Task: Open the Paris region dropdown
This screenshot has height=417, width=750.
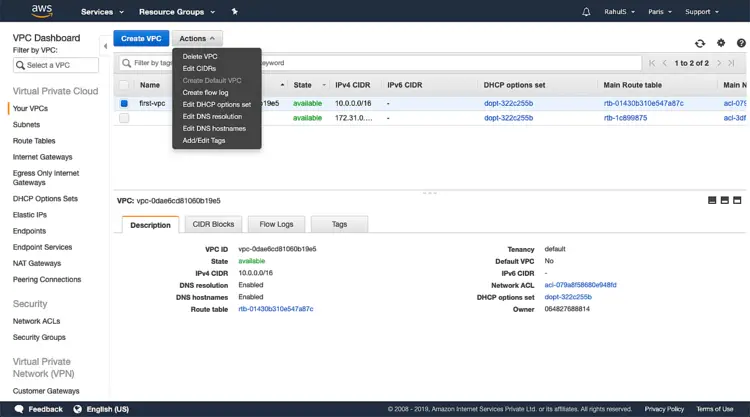Action: coord(660,11)
